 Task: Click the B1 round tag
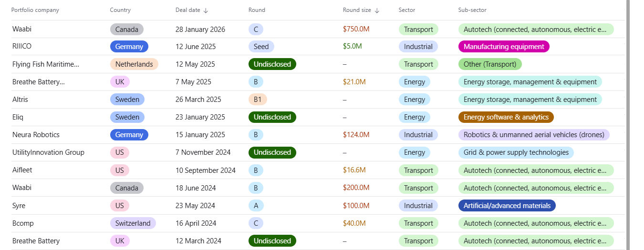[258, 100]
